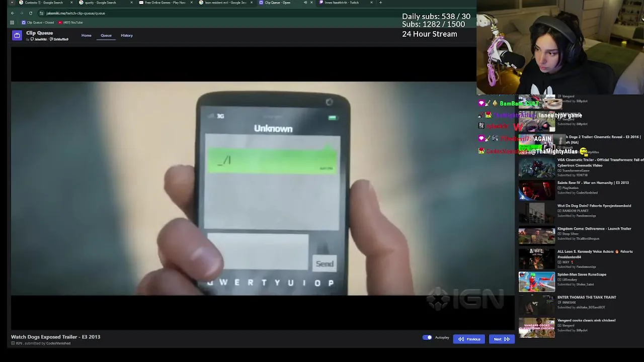This screenshot has width=644, height=362.
Task: Click the "Watch Dogs Exposed Trailer - E3 2013" title
Action: point(56,337)
